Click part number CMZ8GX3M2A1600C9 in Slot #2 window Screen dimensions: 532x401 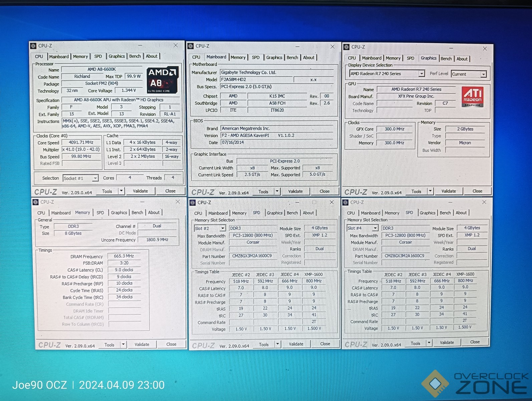coord(253,256)
